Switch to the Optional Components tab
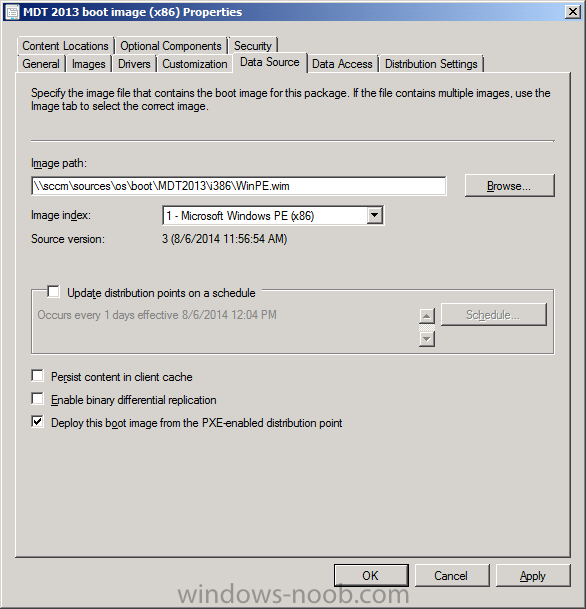Screen dimensions: 586x609 [x=170, y=46]
